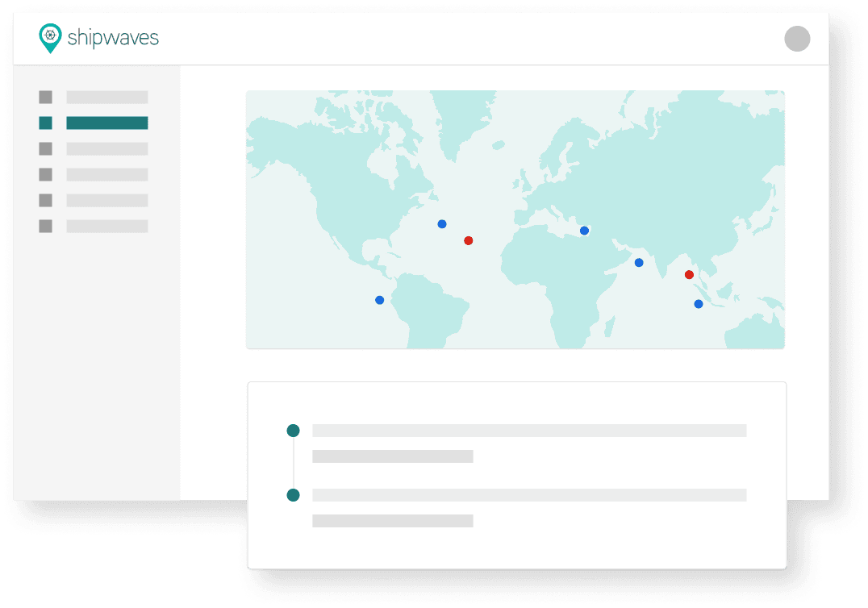Screen dimensions: 868x608
Task: Click the shipwaves logo pin icon
Action: (50, 38)
